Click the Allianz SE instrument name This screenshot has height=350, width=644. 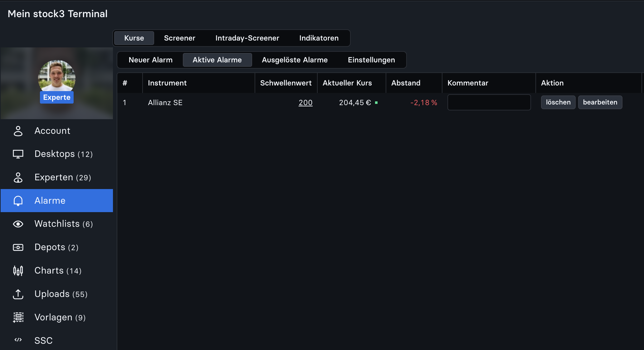165,103
